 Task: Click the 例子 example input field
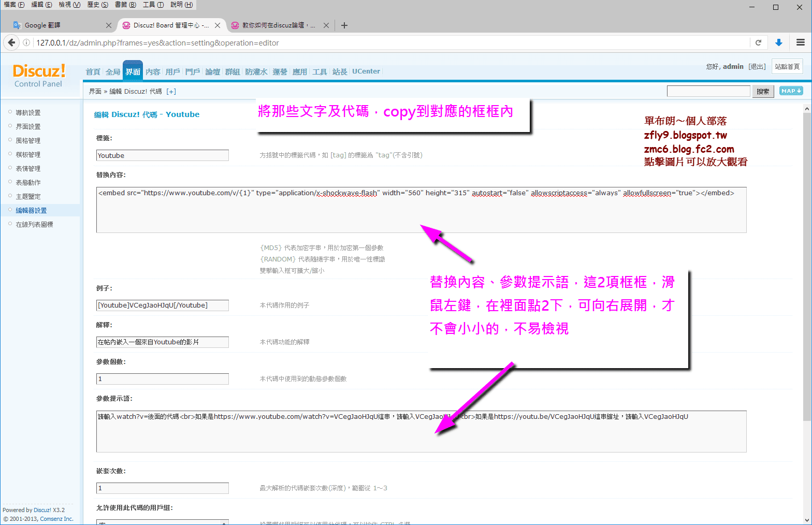[163, 305]
